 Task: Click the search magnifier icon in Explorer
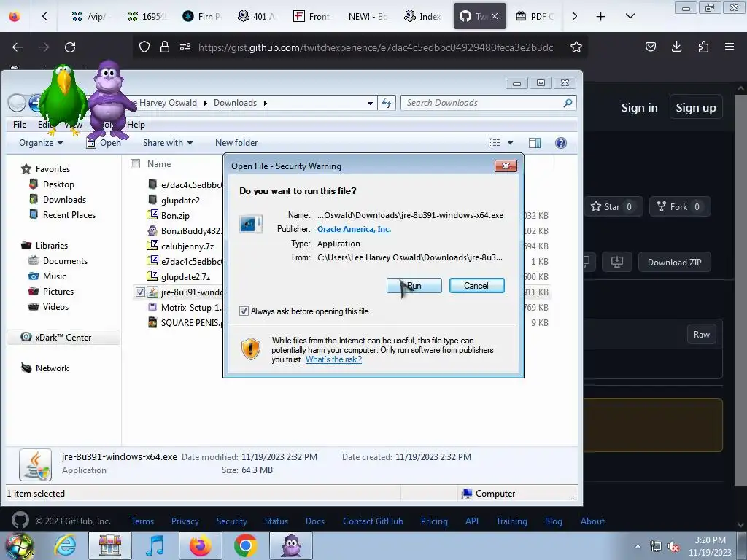coord(568,103)
